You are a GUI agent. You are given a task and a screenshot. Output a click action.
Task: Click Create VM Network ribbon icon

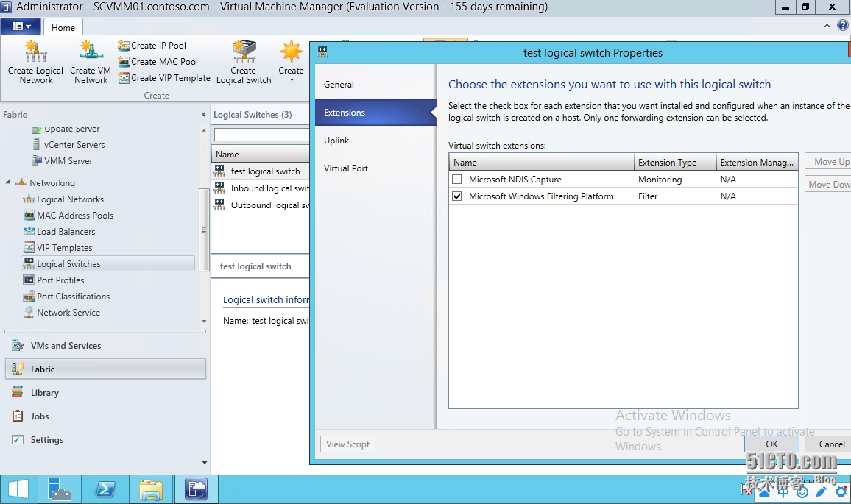click(91, 62)
